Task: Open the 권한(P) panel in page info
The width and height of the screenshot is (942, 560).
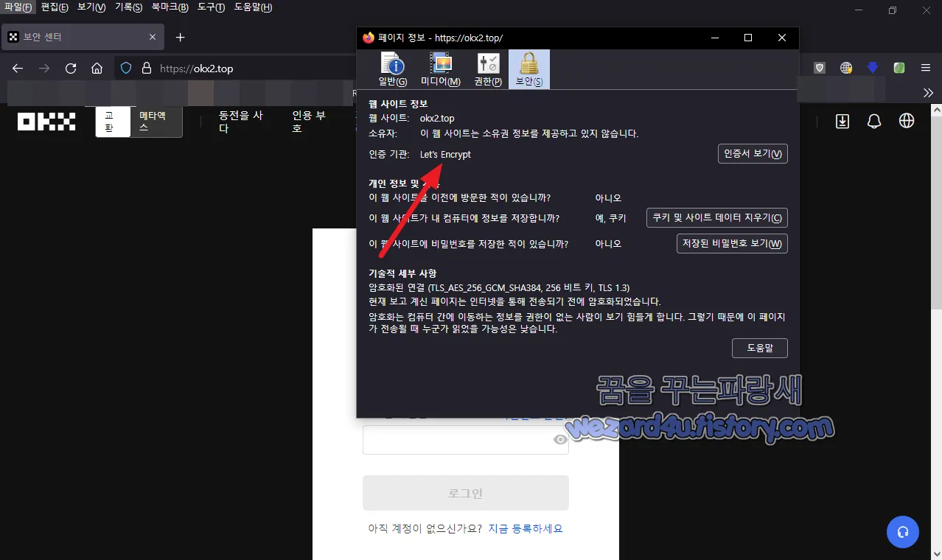Action: pyautogui.click(x=486, y=69)
